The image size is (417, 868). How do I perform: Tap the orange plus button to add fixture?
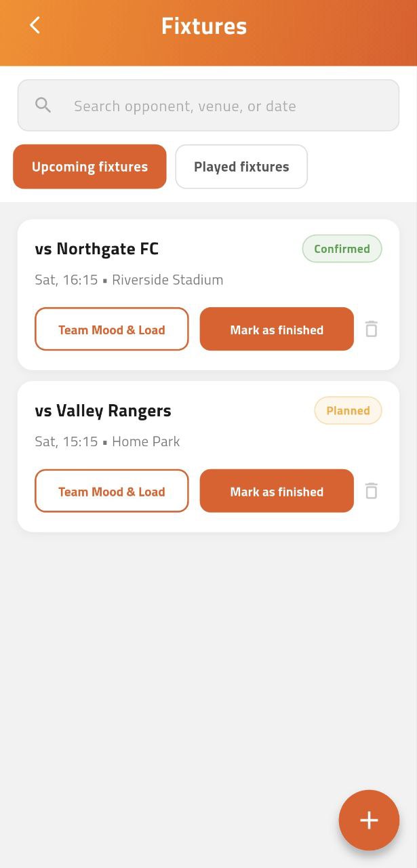click(x=369, y=820)
